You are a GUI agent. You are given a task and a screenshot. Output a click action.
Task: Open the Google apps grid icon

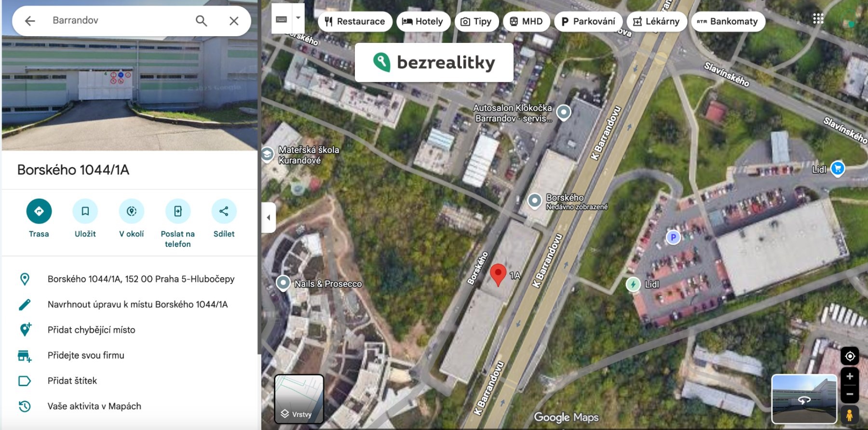818,19
